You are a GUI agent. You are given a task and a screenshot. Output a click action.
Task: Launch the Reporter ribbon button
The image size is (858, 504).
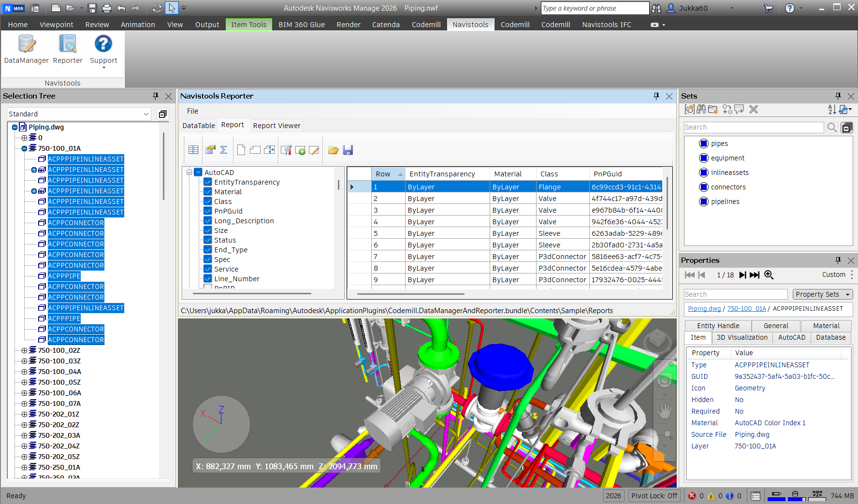[x=68, y=49]
